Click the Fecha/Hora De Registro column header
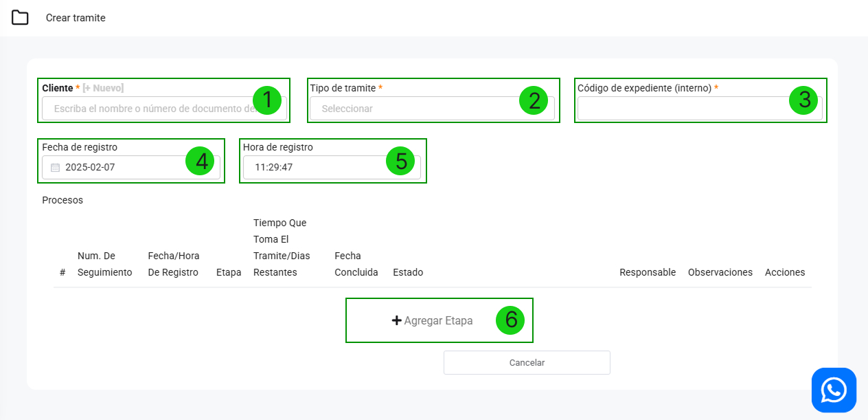The height and width of the screenshot is (420, 868). (174, 264)
